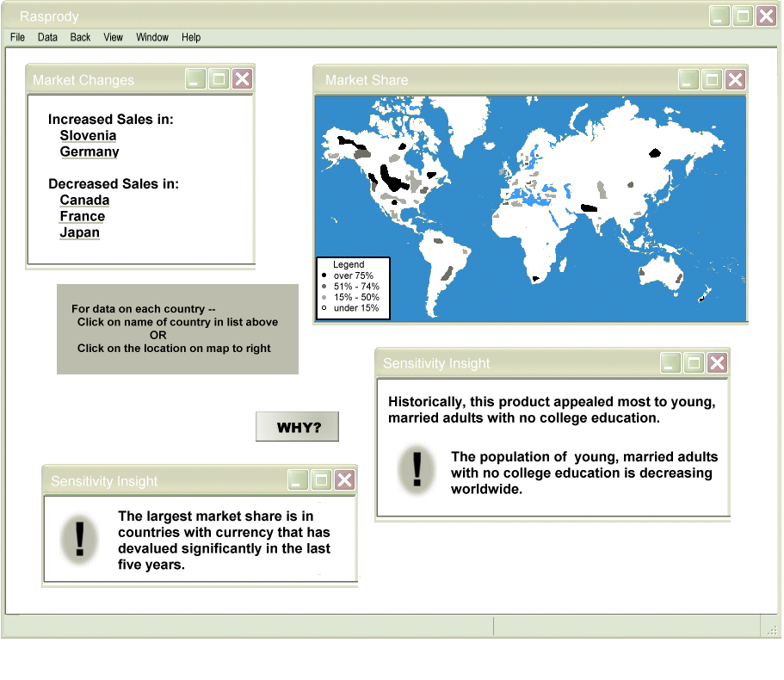This screenshot has width=784, height=680.
Task: Open the File menu
Action: pyautogui.click(x=17, y=37)
